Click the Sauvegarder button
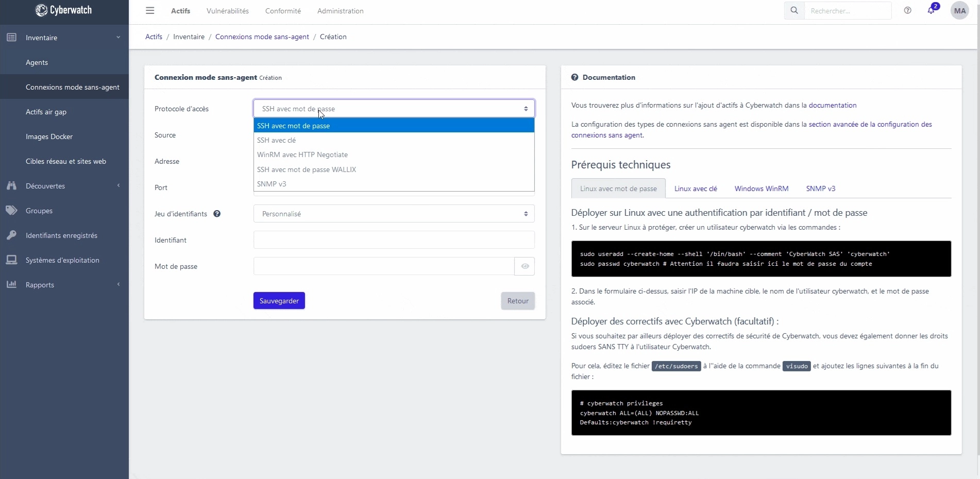980x479 pixels. [279, 301]
